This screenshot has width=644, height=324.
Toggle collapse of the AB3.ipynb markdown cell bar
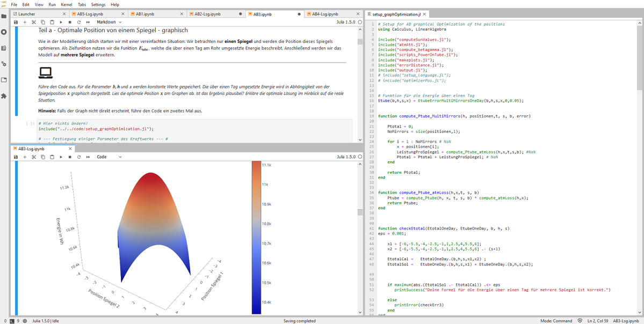click(x=17, y=70)
